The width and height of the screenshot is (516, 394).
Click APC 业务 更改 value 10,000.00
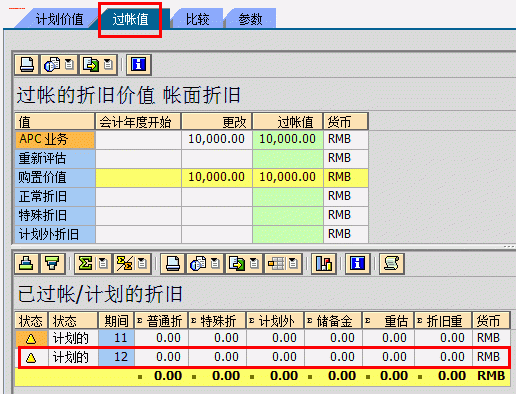(x=217, y=139)
